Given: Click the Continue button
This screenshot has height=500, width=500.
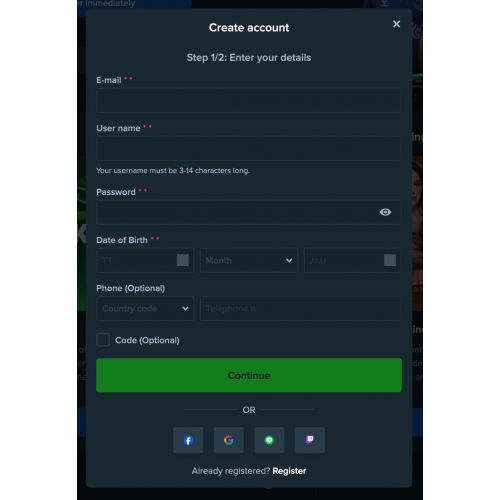Looking at the screenshot, I should click(249, 375).
